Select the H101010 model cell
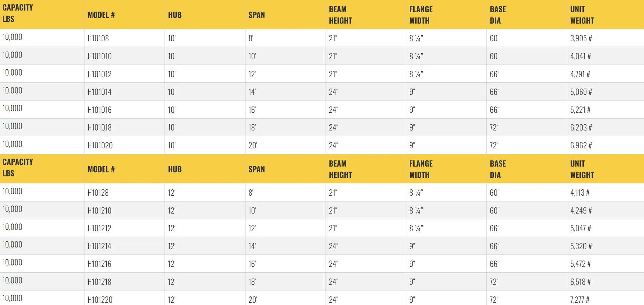Image resolution: width=644 pixels, height=305 pixels. (99, 56)
